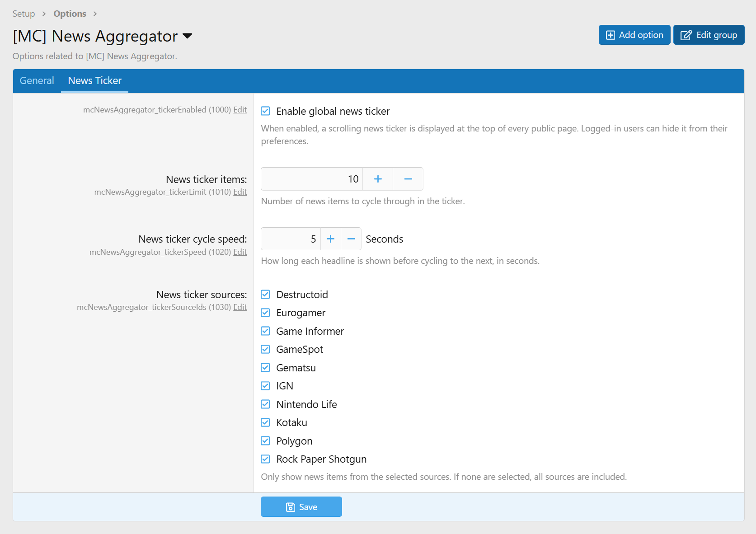
Task: Save the news ticker options
Action: tap(301, 507)
